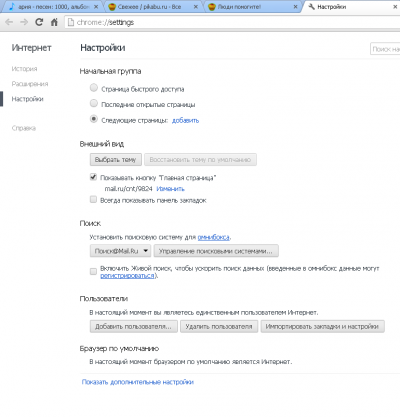
Task: Uncheck Показывать кнопку Главная страница checkbox
Action: (93, 177)
